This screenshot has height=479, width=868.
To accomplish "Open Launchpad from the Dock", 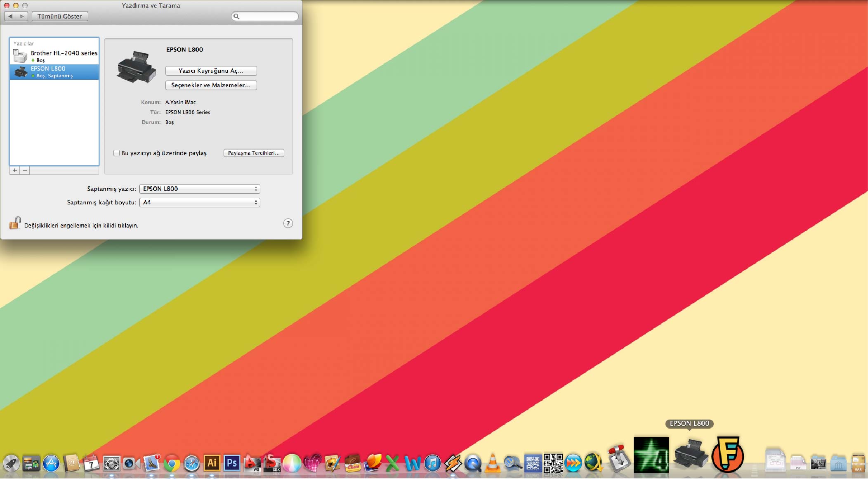I will click(11, 463).
